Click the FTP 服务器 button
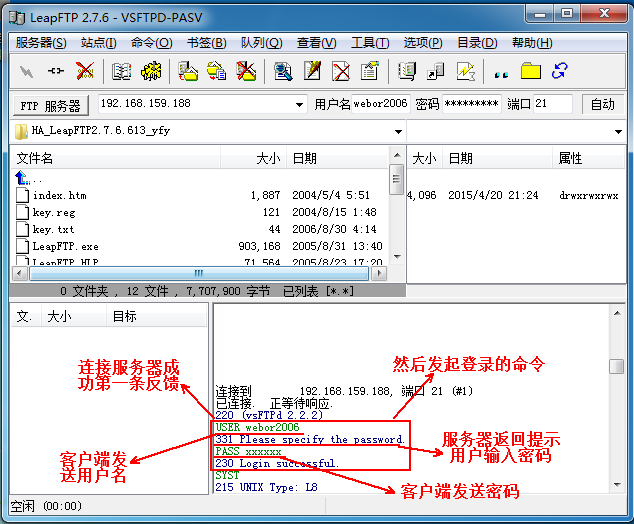The width and height of the screenshot is (634, 524). (51, 106)
